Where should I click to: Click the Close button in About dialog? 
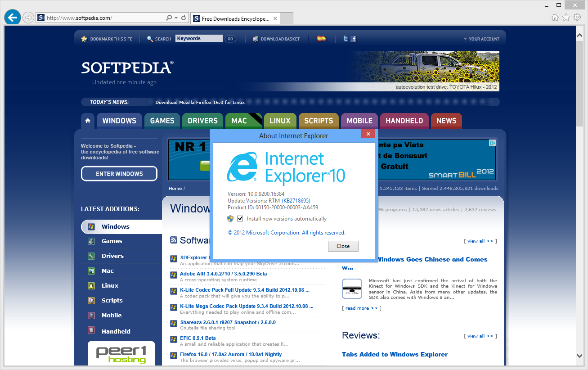(343, 246)
